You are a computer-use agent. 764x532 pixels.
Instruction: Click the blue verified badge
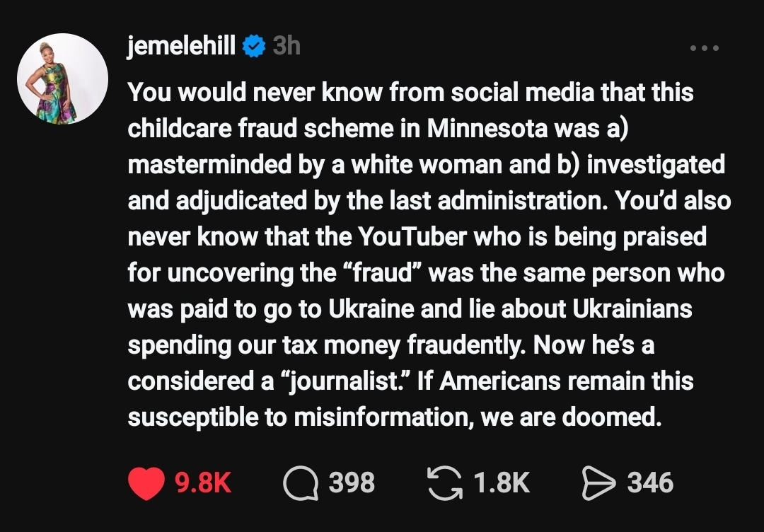point(253,47)
